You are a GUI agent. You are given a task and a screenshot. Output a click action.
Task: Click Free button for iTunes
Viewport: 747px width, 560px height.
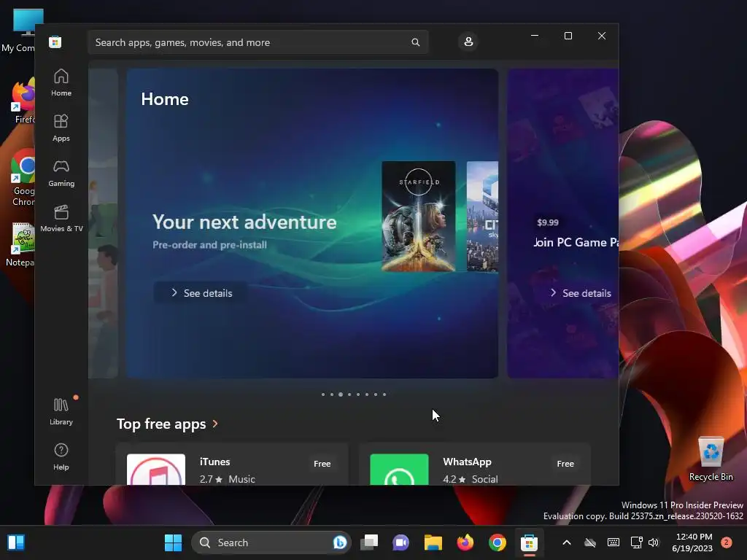point(322,463)
